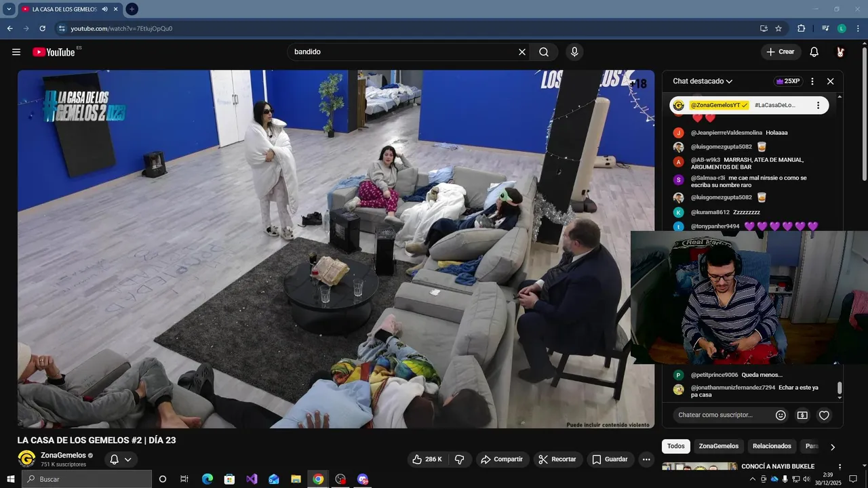Open site information in address bar
Image resolution: width=868 pixels, height=488 pixels.
click(x=62, y=28)
